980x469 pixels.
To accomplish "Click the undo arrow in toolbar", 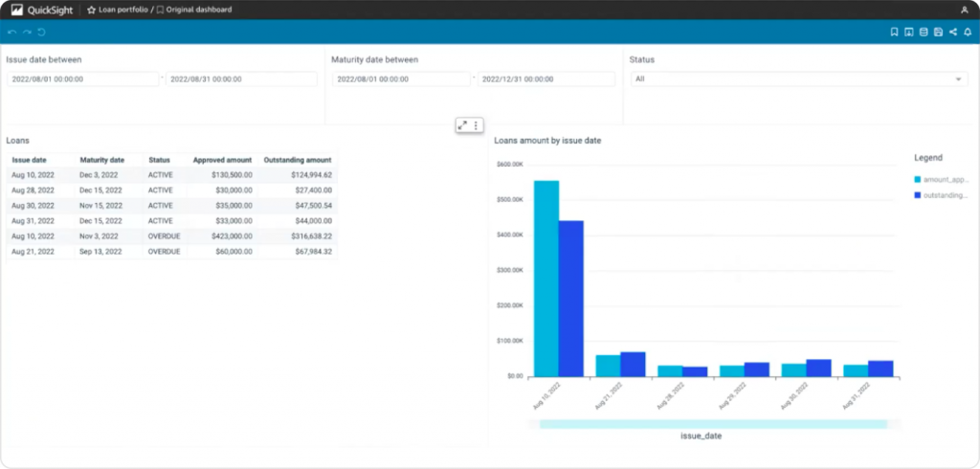I will [x=11, y=32].
